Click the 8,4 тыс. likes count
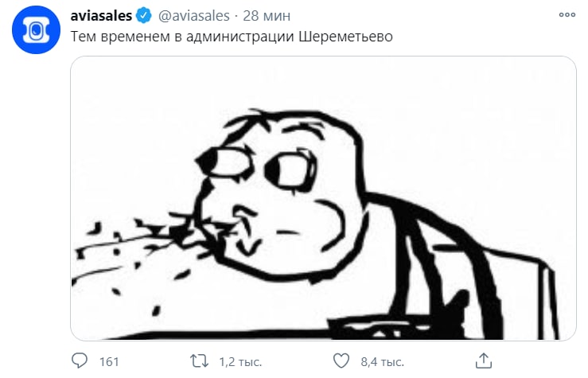Viewport: 588px width, 378px height. click(x=383, y=362)
